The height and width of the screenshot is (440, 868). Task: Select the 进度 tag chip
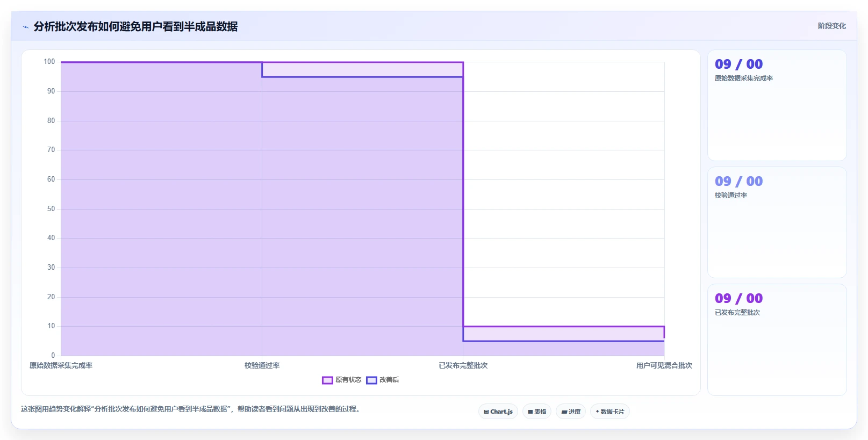click(x=571, y=412)
